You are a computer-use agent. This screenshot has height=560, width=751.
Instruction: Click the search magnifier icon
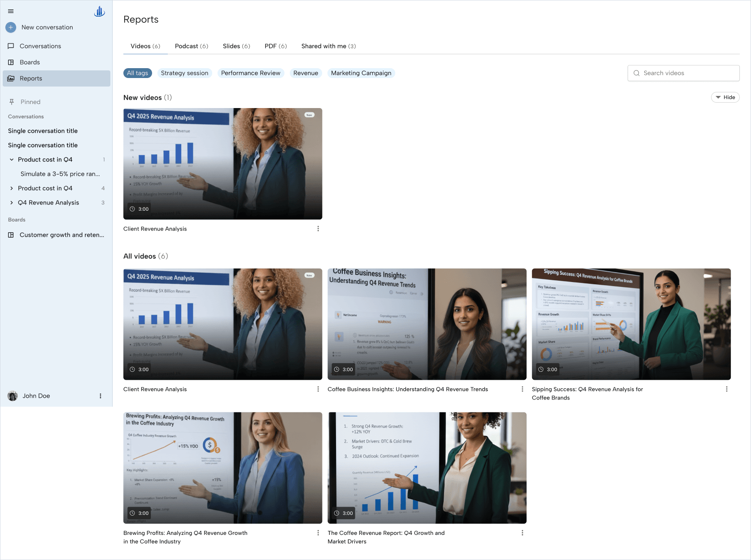[x=636, y=73]
